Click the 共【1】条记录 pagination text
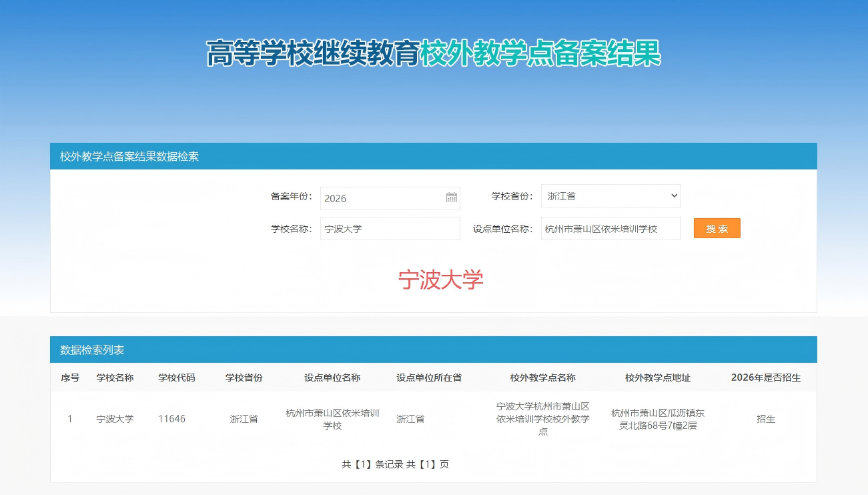The height and width of the screenshot is (495, 868). pos(372,464)
